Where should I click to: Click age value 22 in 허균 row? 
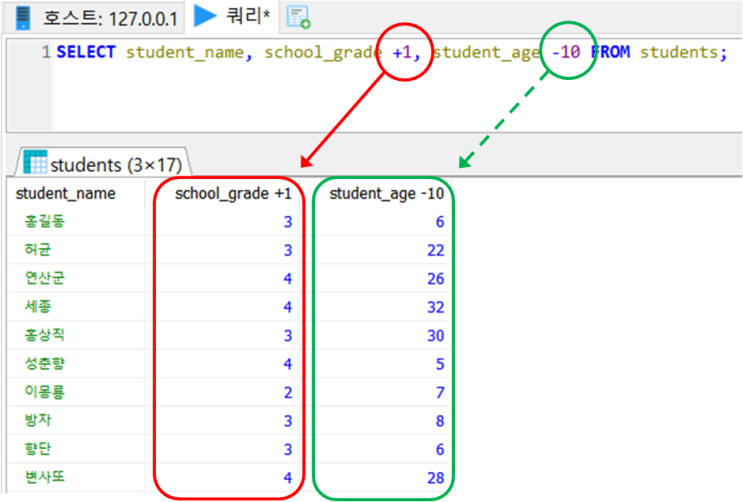(435, 250)
